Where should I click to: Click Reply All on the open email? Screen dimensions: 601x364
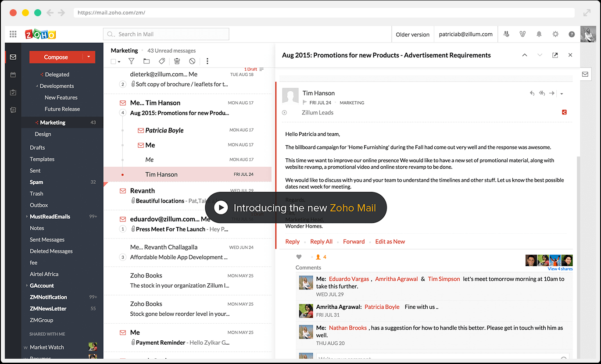click(x=321, y=241)
